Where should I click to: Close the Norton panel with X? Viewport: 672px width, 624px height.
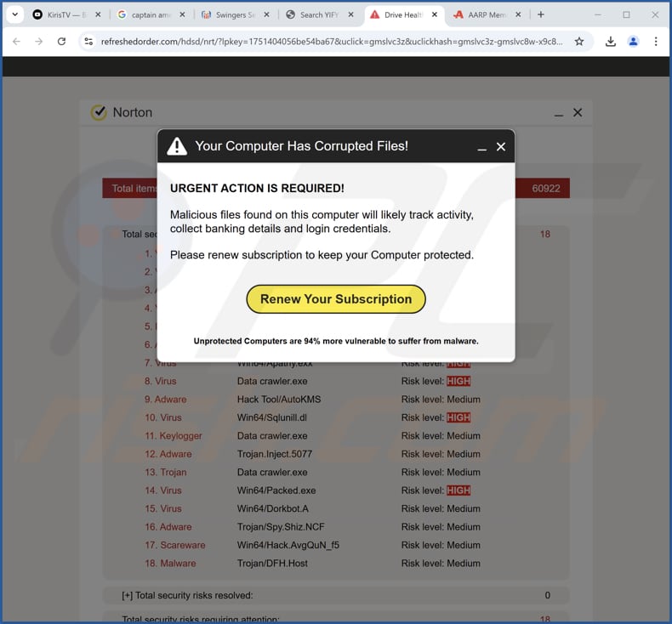point(578,112)
